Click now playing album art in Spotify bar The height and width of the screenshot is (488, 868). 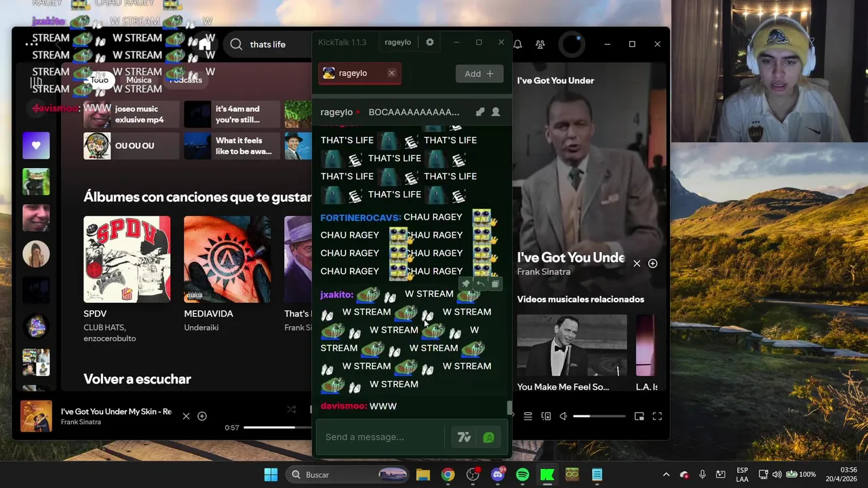click(36, 417)
